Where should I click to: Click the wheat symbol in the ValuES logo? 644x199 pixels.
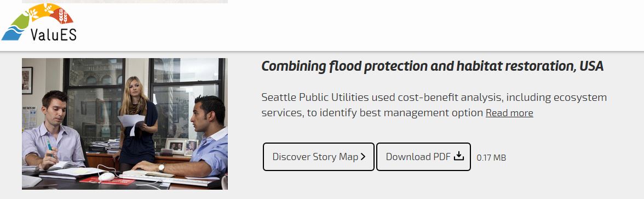63,15
